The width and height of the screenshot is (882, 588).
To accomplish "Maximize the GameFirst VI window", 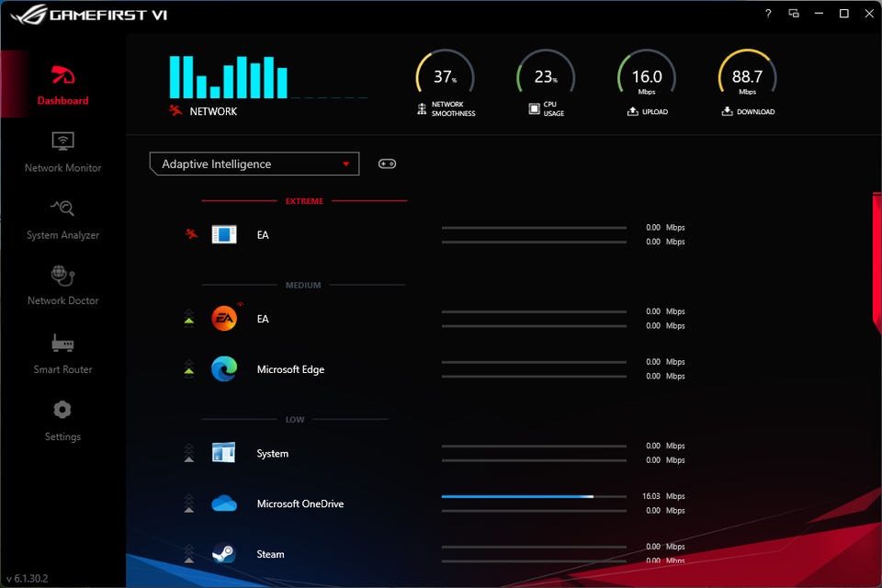I will [x=843, y=14].
